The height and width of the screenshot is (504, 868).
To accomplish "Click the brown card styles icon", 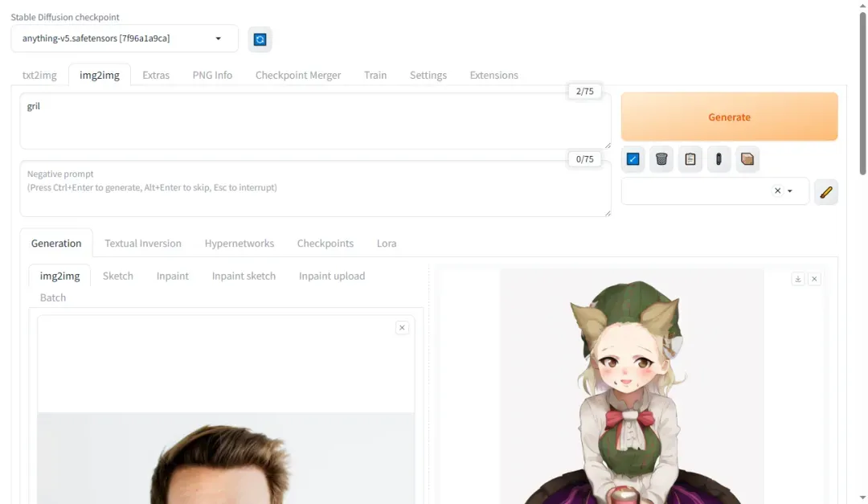I will pos(747,159).
